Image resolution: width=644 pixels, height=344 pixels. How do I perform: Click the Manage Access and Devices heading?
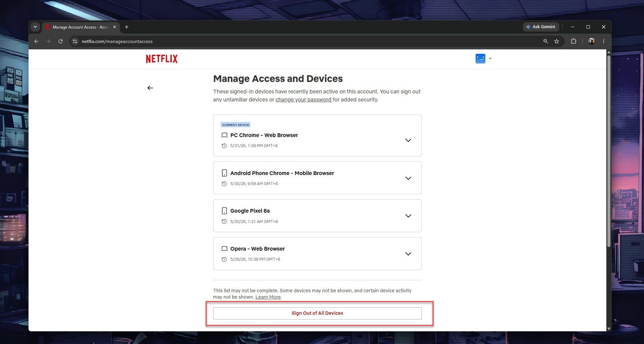pos(278,79)
